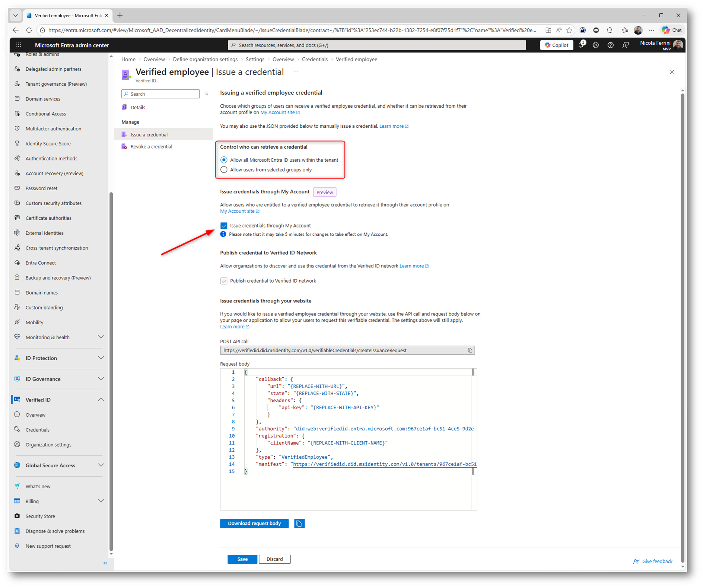Screen dimensions: 703x588
Task: Open the Details menu item
Action: (x=163, y=107)
